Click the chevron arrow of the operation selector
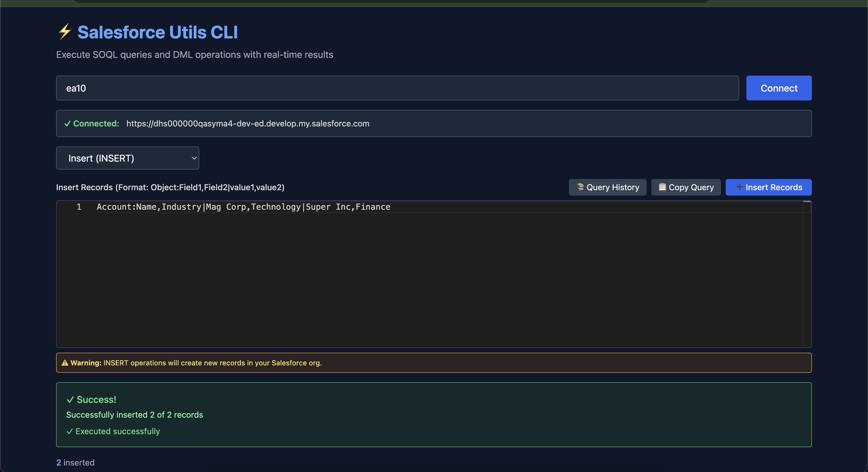This screenshot has height=472, width=868. click(x=194, y=158)
